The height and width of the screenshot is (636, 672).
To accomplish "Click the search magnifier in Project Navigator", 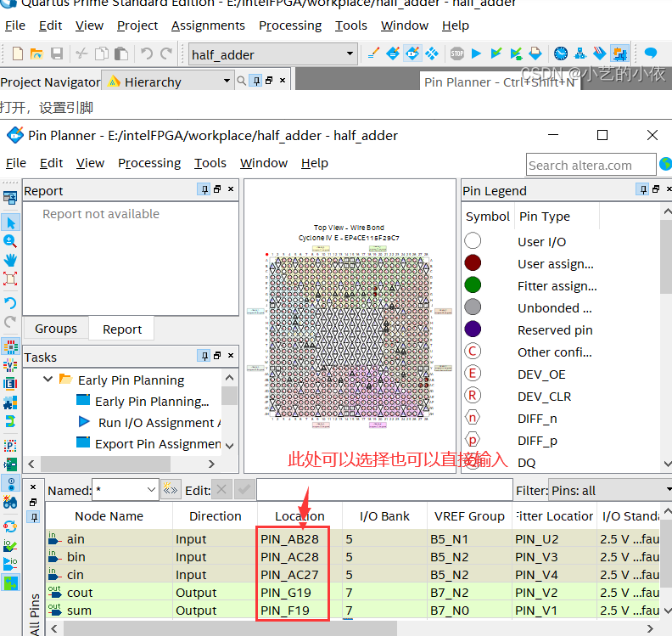I will pos(242,81).
